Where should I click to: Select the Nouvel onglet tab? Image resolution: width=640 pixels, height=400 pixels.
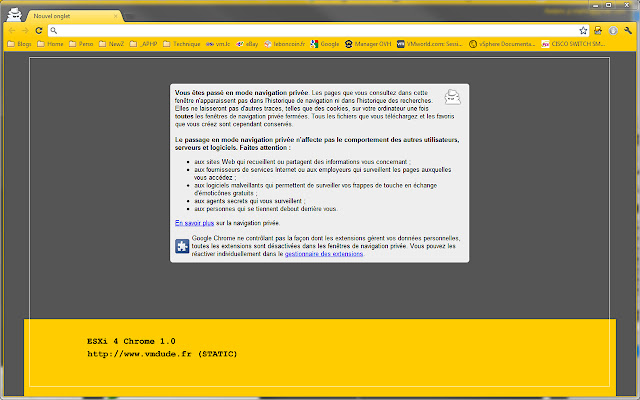point(73,16)
